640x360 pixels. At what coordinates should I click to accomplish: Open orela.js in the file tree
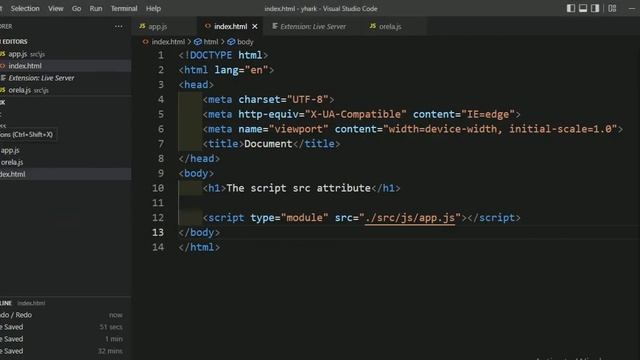pyautogui.click(x=65, y=162)
